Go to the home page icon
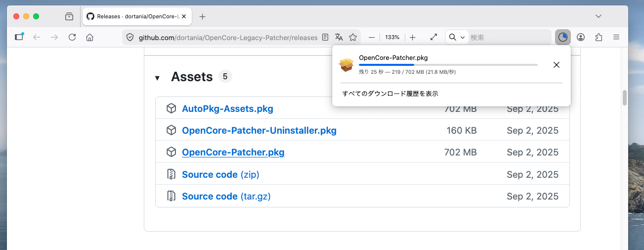This screenshot has height=250, width=644. tap(89, 37)
